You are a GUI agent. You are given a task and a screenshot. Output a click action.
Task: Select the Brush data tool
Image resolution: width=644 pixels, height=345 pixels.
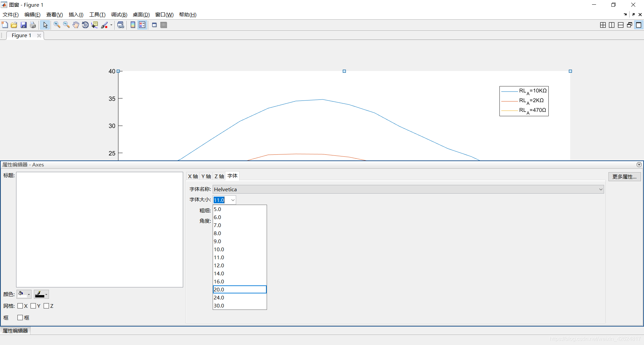click(x=104, y=25)
